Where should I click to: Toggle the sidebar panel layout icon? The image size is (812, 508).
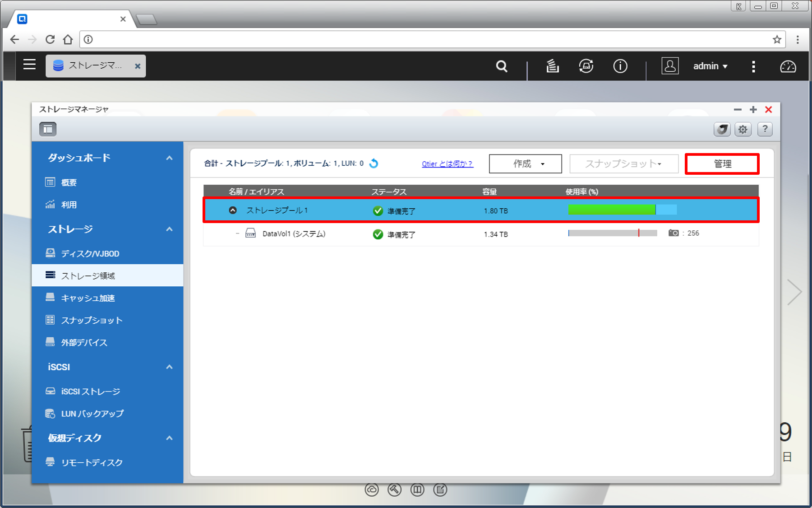48,129
